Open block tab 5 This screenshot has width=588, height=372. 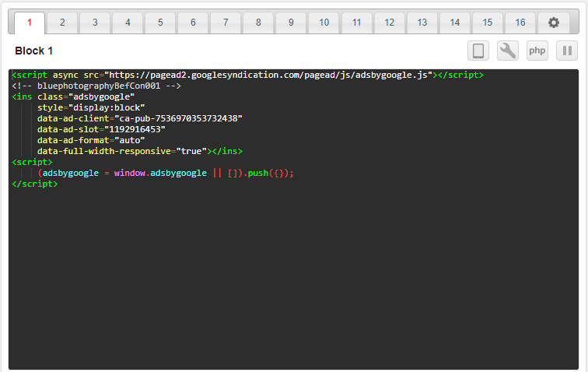pos(160,23)
